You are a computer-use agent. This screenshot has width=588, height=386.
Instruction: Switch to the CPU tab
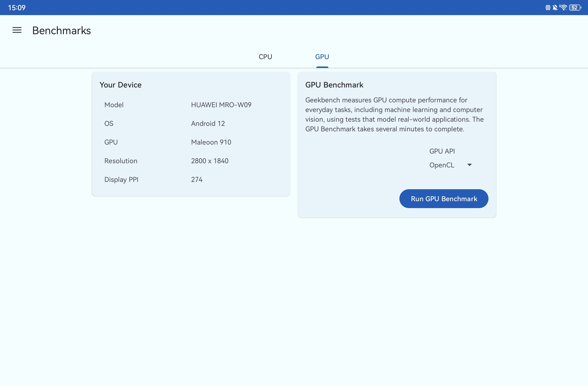pyautogui.click(x=265, y=57)
